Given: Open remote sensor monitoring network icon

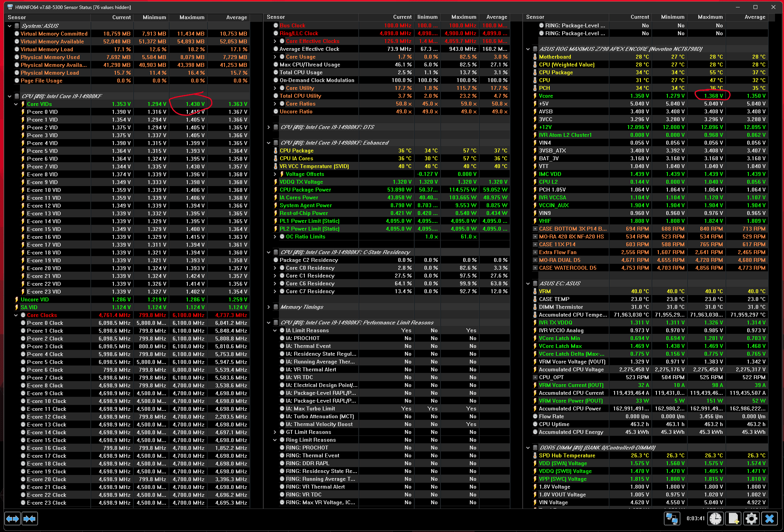Looking at the screenshot, I should coord(672,519).
